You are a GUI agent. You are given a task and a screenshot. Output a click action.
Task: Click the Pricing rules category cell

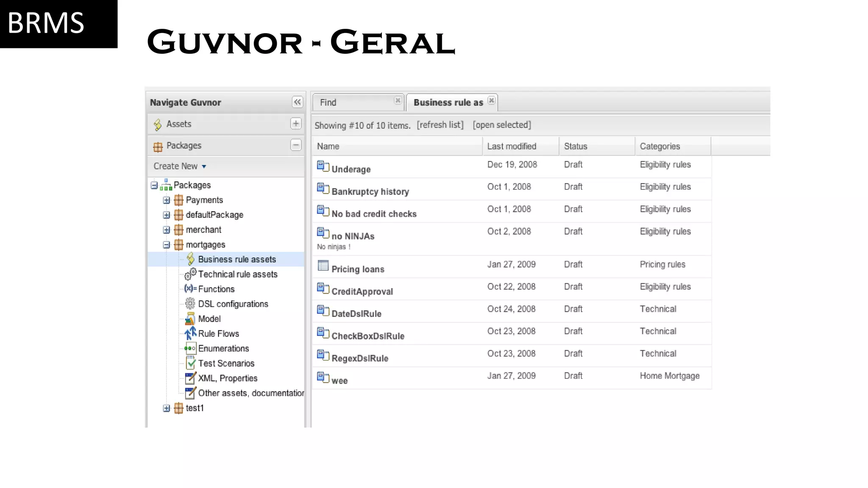(662, 264)
